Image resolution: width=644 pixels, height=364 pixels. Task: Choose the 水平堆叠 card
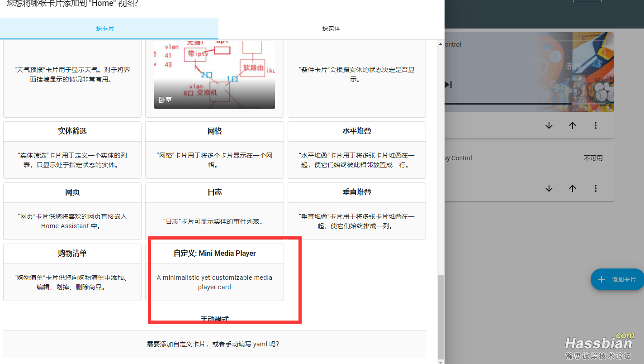coord(357,150)
